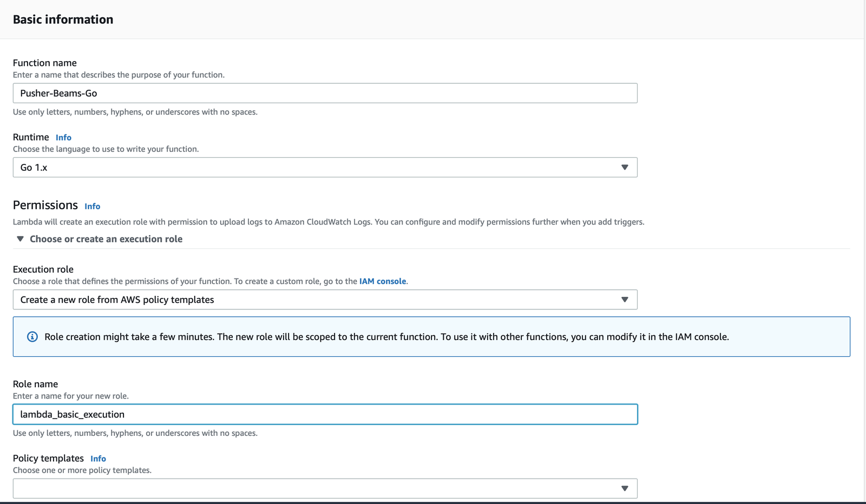This screenshot has height=504, width=866.
Task: Click the Function name input field
Action: point(325,93)
